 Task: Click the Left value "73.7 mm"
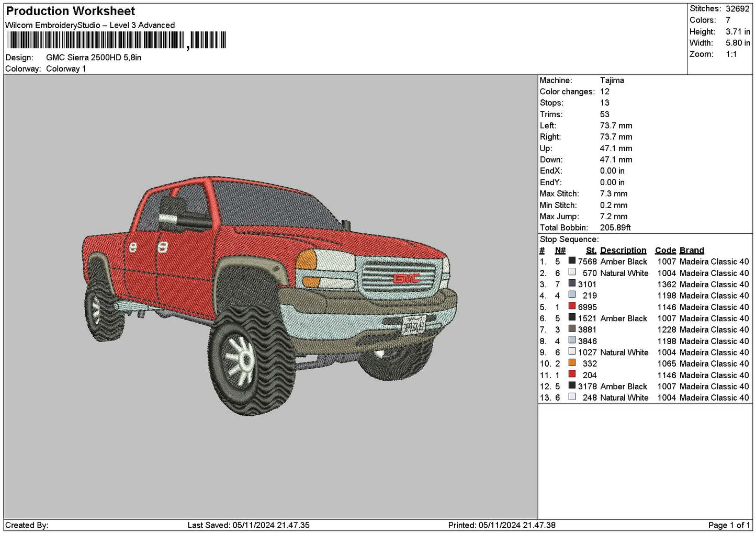coord(616,126)
